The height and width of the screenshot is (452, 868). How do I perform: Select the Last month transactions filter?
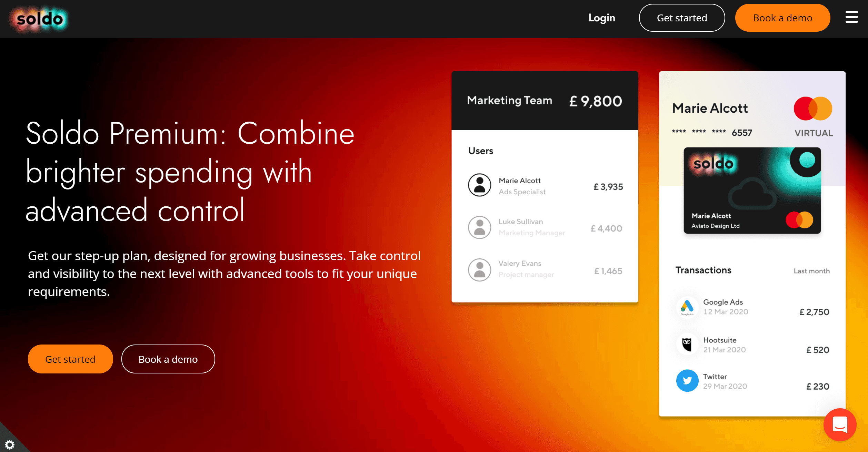[811, 271]
